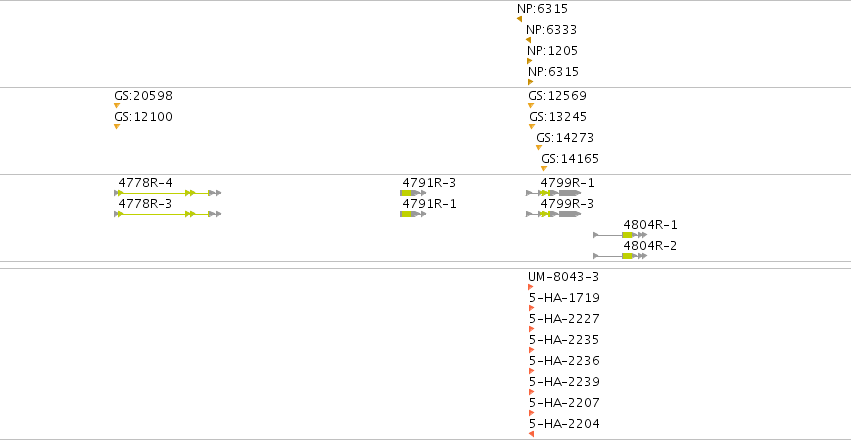
Task: Select the 4778R-3 transcript glyph
Action: [x=168, y=214]
